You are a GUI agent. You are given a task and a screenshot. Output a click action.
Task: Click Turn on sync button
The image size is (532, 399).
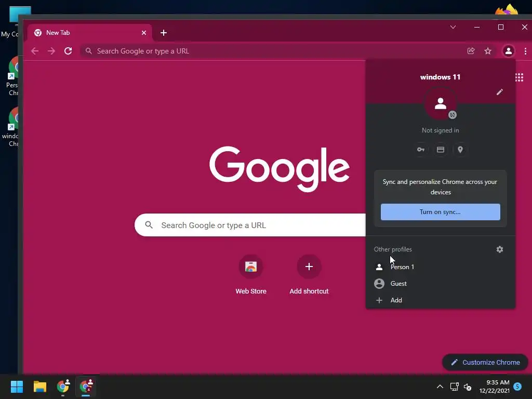click(440, 212)
